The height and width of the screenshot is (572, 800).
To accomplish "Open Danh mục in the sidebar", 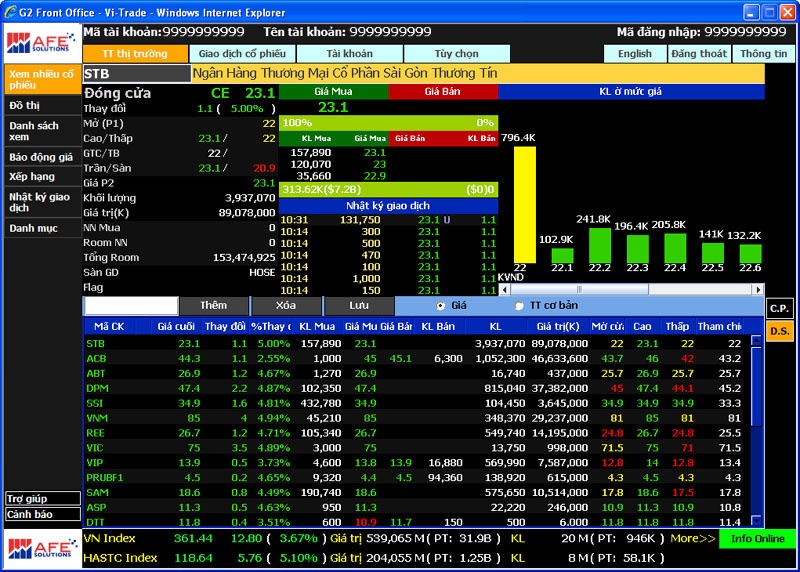I will pos(42,228).
